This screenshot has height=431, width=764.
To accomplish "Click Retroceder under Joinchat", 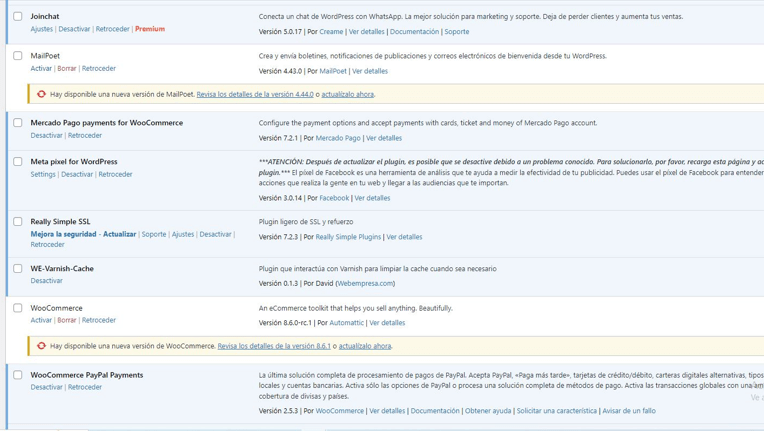I will (x=113, y=29).
